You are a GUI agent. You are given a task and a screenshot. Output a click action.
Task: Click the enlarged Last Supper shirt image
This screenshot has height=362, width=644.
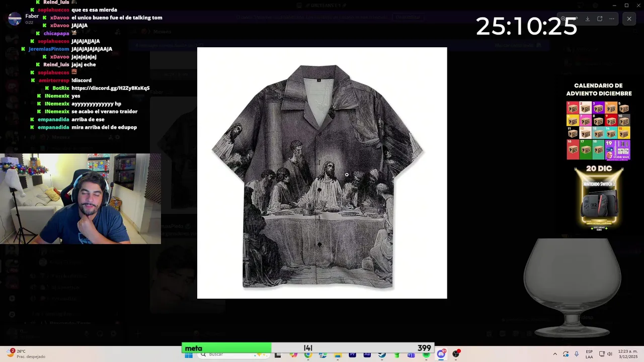click(322, 173)
